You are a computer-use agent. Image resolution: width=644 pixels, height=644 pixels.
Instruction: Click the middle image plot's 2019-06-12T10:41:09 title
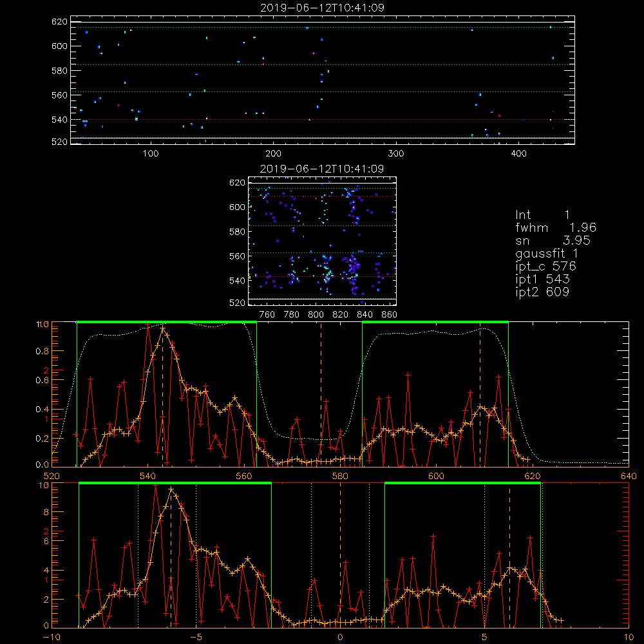[322, 169]
